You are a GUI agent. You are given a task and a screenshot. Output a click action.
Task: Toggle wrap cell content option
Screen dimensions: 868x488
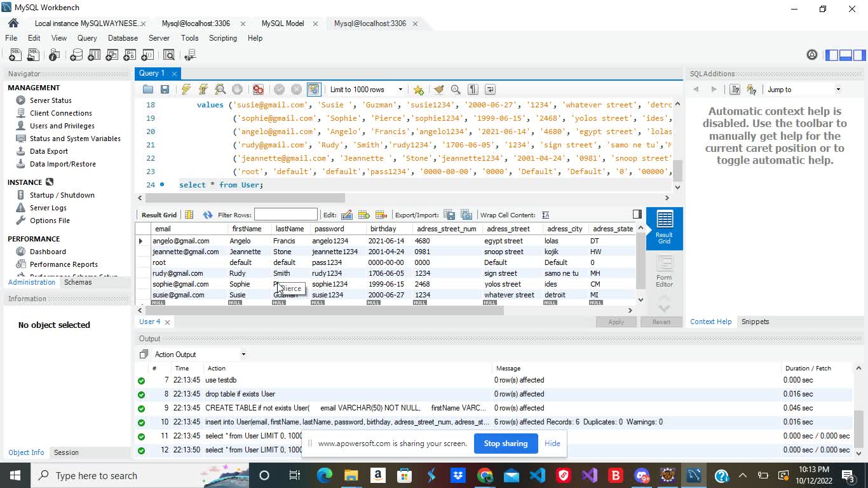point(545,215)
